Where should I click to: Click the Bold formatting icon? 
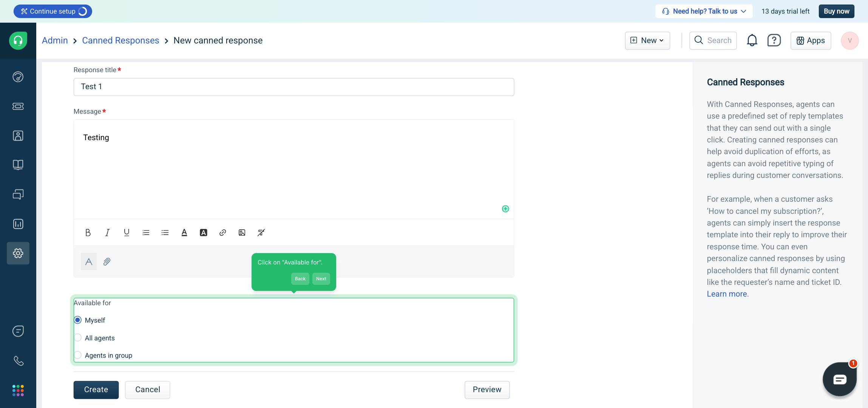(88, 233)
